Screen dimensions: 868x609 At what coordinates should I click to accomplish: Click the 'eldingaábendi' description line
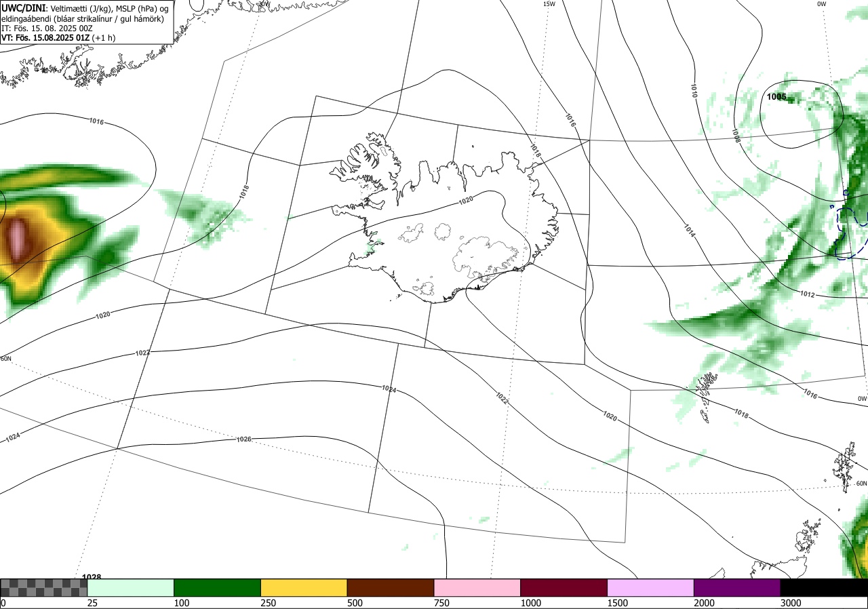(x=82, y=19)
